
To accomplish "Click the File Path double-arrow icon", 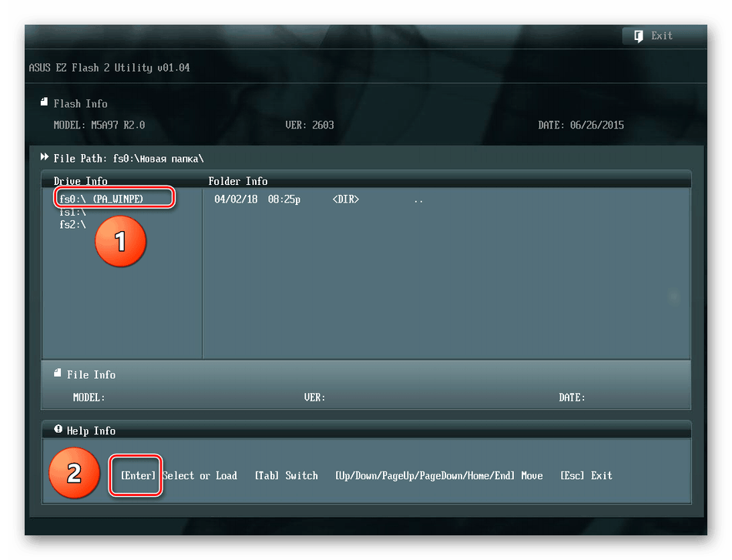I will click(45, 157).
